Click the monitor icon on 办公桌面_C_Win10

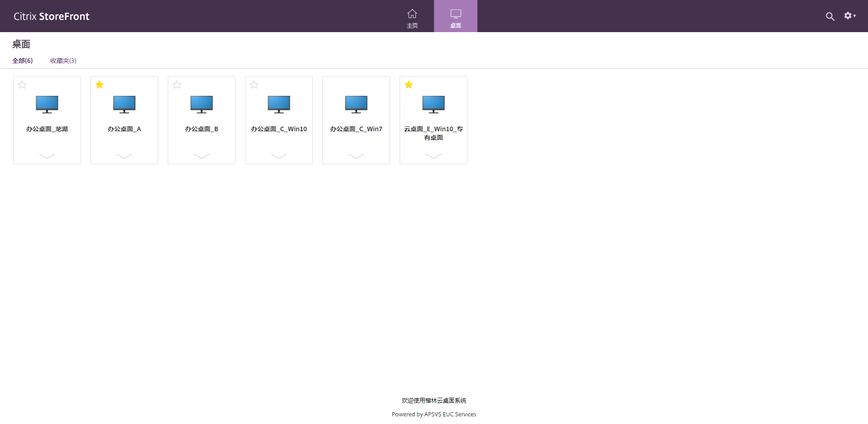pyautogui.click(x=278, y=104)
